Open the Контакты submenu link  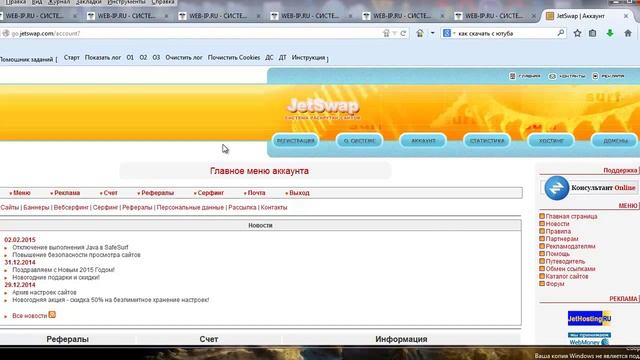click(274, 207)
